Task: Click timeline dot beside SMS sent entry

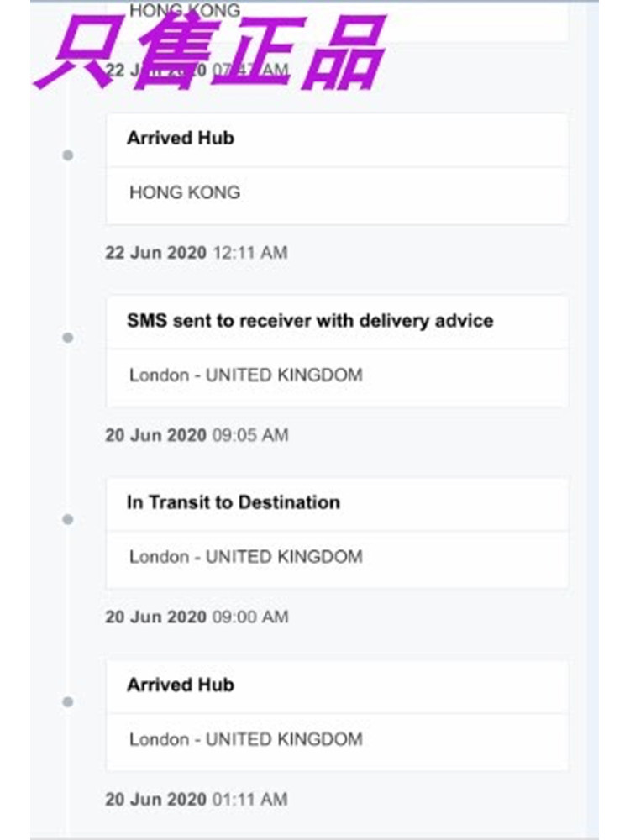Action: [x=68, y=338]
